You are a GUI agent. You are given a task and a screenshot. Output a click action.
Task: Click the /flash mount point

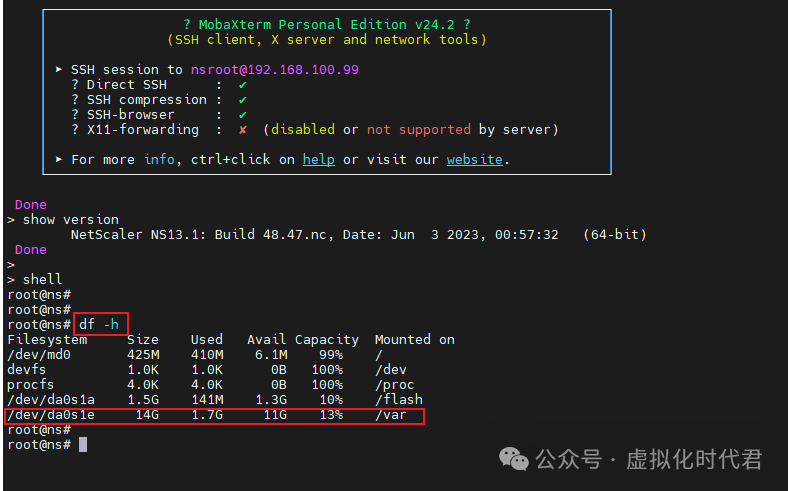pyautogui.click(x=399, y=400)
